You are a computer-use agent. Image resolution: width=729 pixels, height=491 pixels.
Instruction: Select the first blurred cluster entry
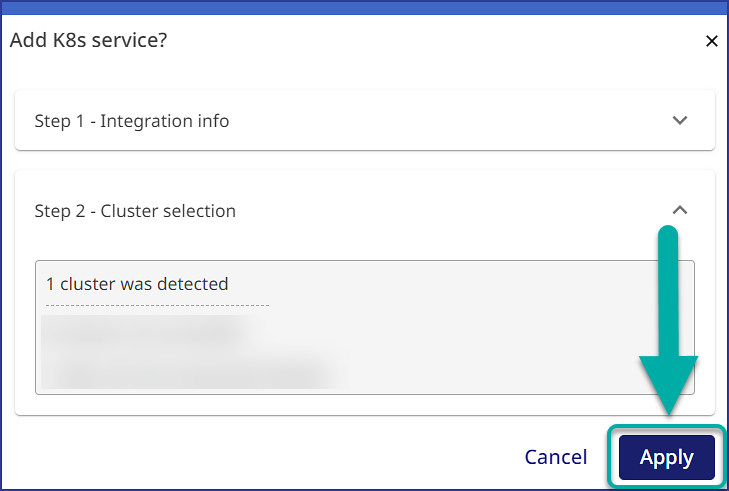tap(145, 330)
